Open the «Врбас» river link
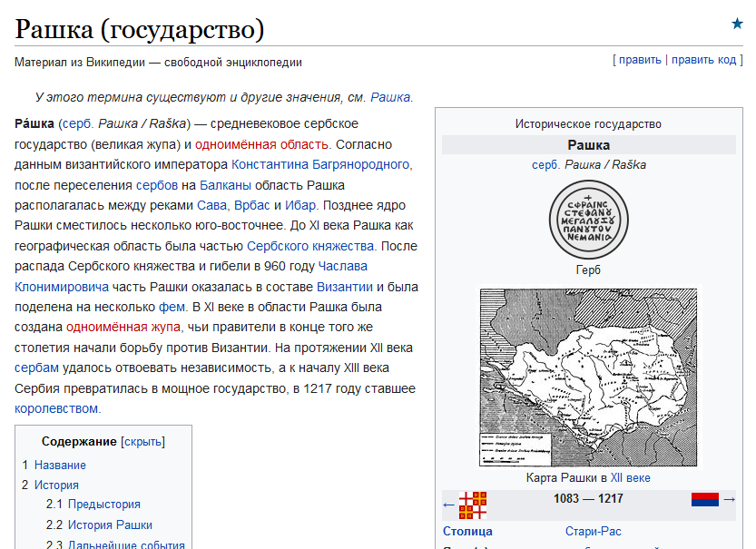The height and width of the screenshot is (549, 756). click(x=251, y=206)
